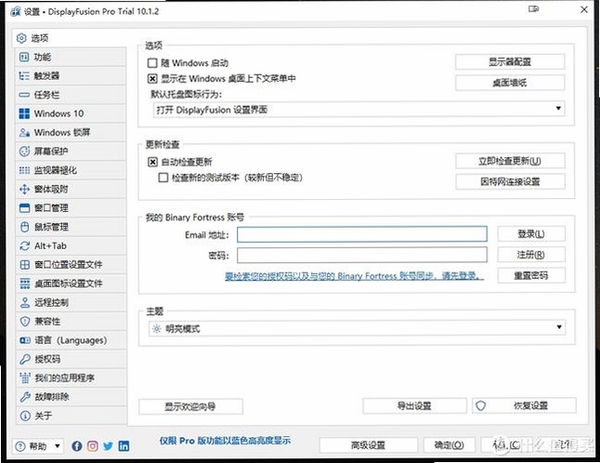Focus the Email 地址 input field

(x=362, y=234)
